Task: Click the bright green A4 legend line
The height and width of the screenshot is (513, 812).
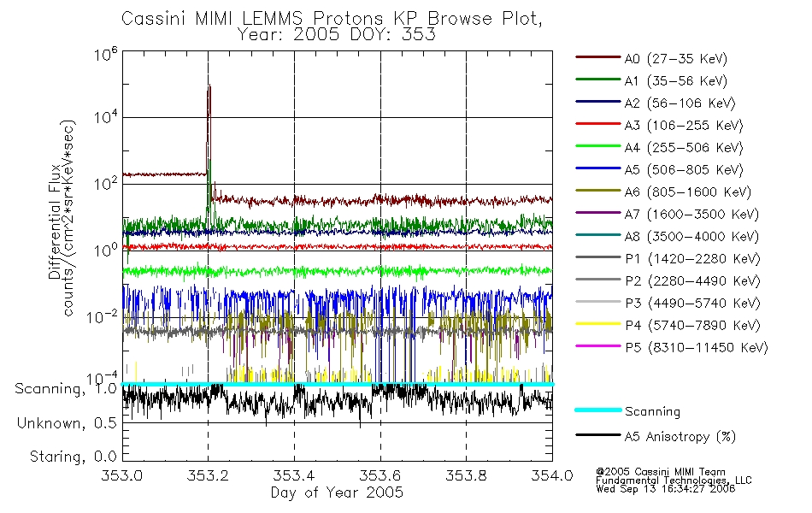Action: click(597, 146)
